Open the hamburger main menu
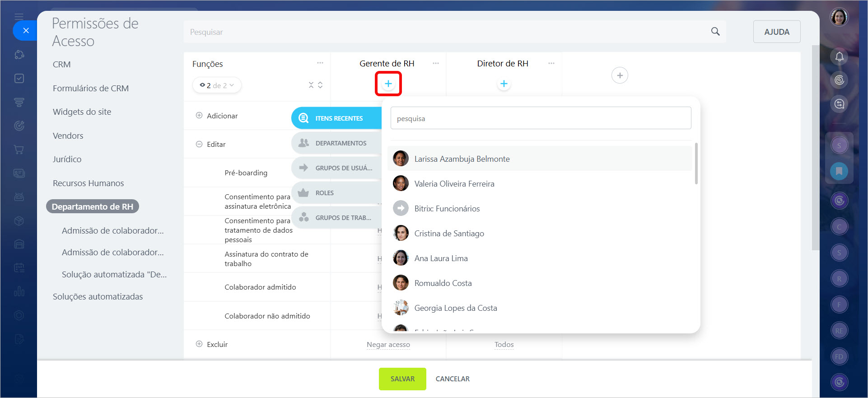868x398 pixels. 19,17
